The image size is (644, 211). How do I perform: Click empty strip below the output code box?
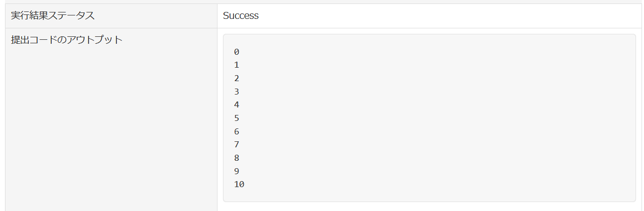click(x=429, y=207)
